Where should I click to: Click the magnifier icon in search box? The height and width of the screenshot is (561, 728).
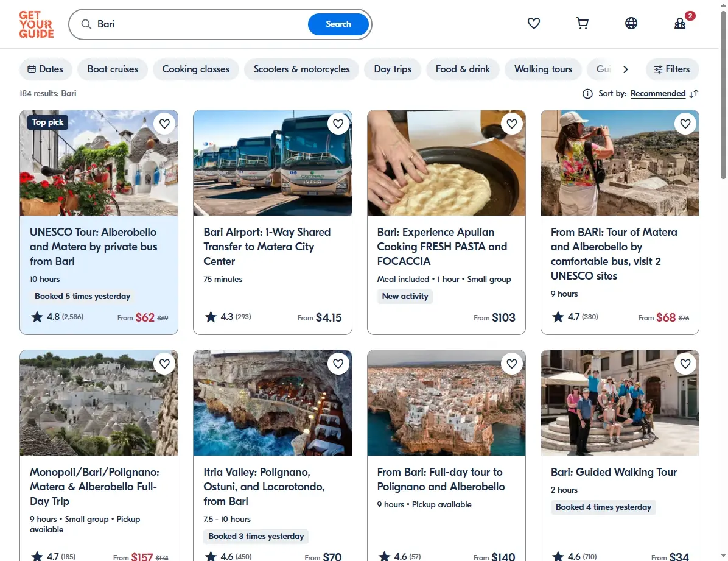(86, 24)
